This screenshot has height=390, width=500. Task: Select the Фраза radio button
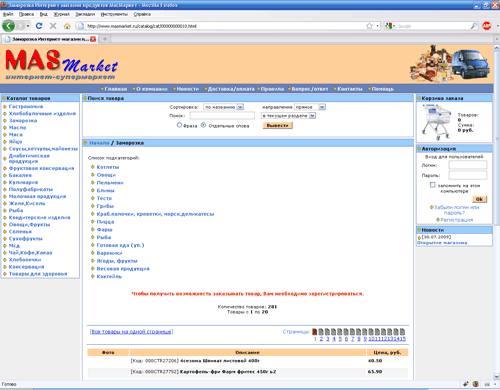(179, 125)
